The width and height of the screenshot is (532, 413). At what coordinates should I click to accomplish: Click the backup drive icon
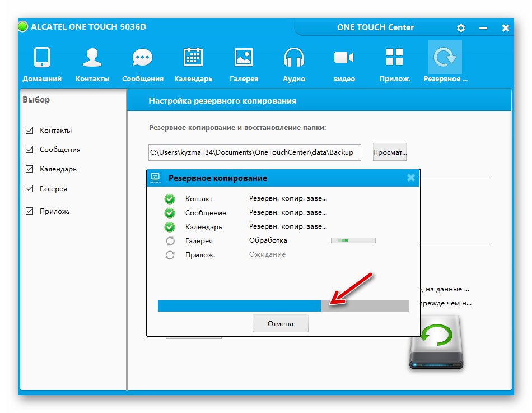coord(436,342)
